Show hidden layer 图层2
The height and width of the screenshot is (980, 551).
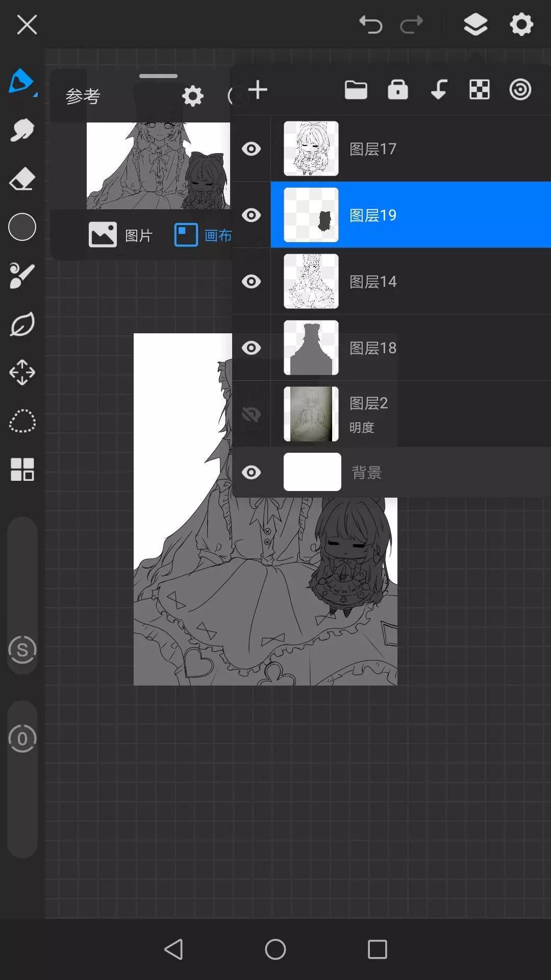click(x=251, y=414)
